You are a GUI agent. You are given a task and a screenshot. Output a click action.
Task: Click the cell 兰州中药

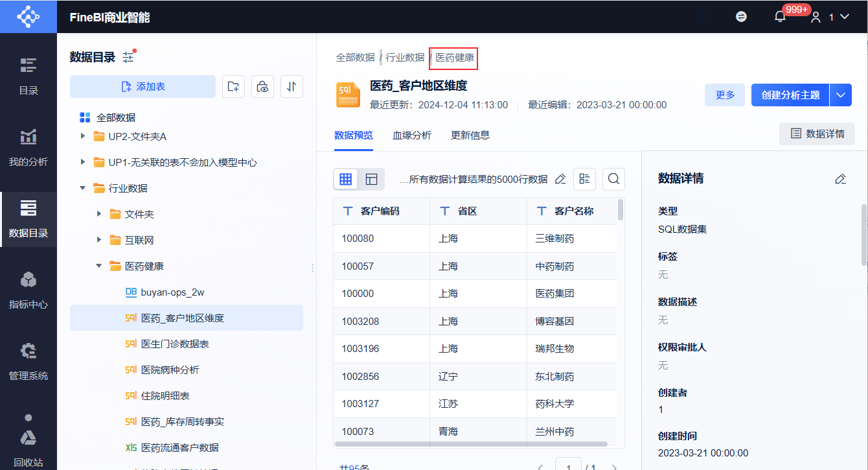tap(572, 431)
